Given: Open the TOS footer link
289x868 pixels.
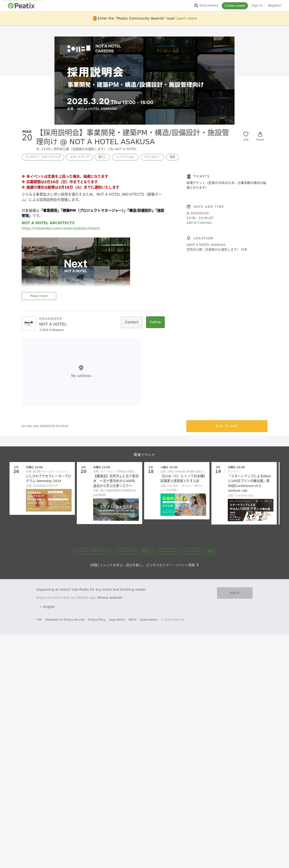Looking at the screenshot, I should 39,620.
